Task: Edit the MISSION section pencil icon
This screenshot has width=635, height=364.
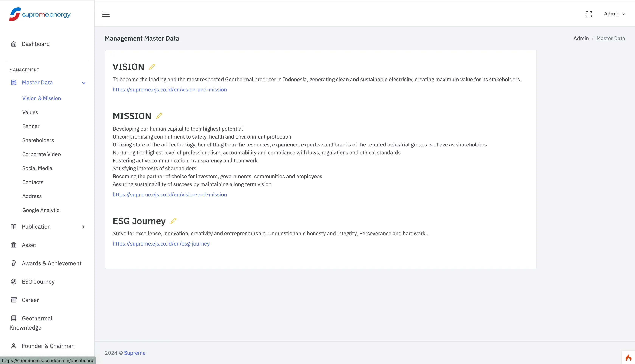Action: [159, 116]
